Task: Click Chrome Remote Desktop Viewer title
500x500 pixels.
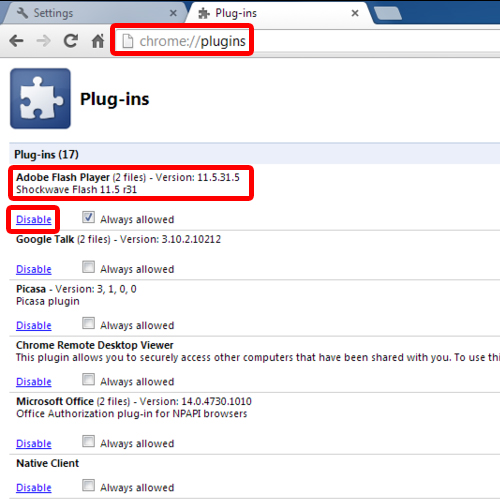Action: (x=95, y=345)
